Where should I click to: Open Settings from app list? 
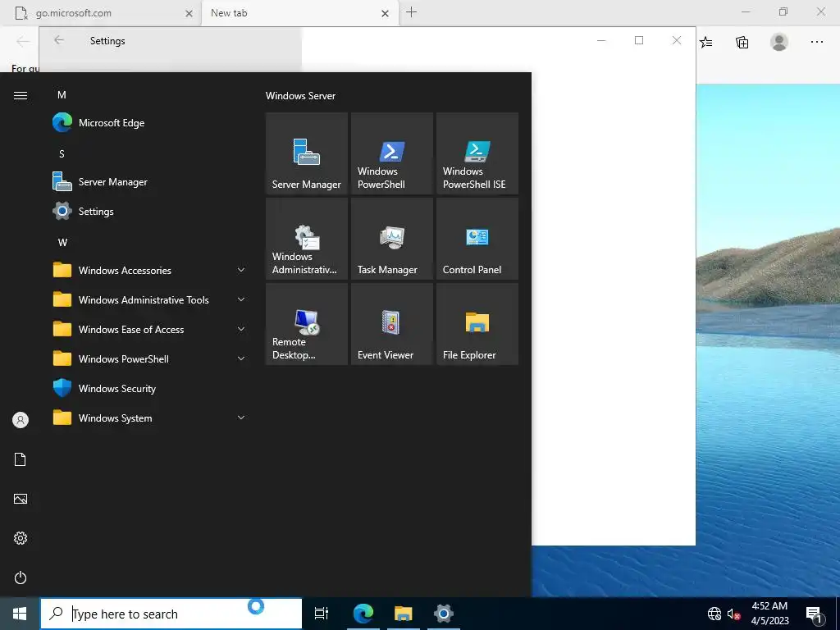152,211
